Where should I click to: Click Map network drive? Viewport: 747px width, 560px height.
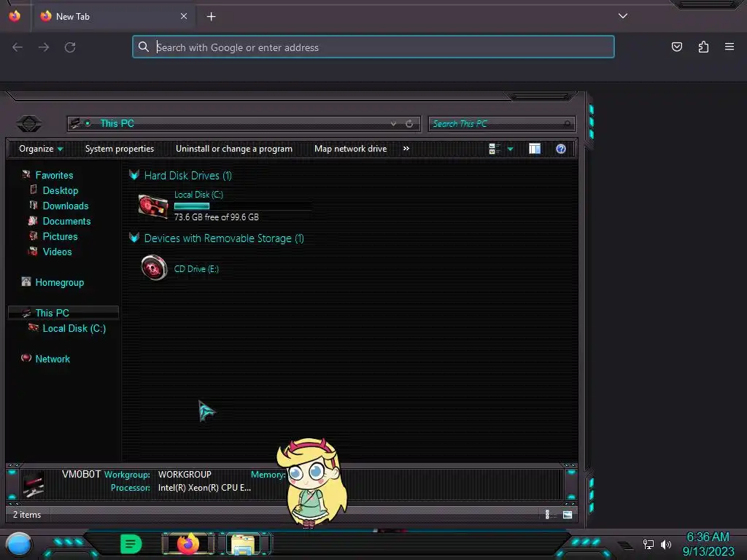click(x=350, y=149)
